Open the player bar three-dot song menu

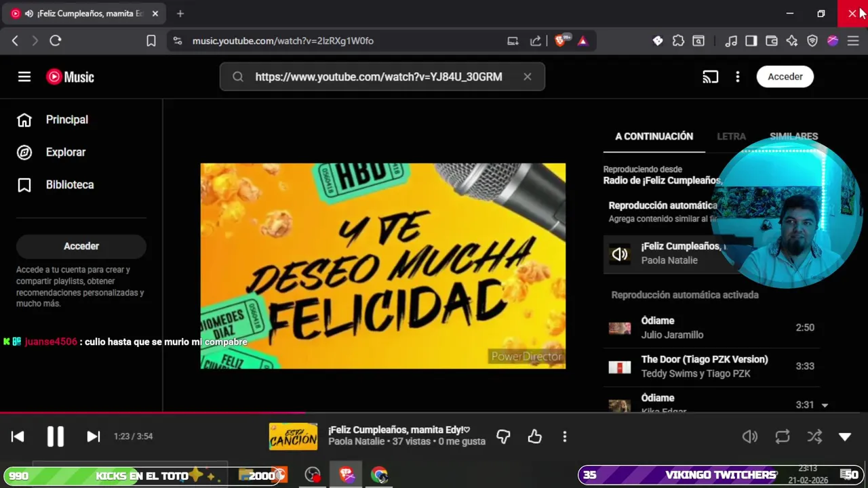point(565,436)
